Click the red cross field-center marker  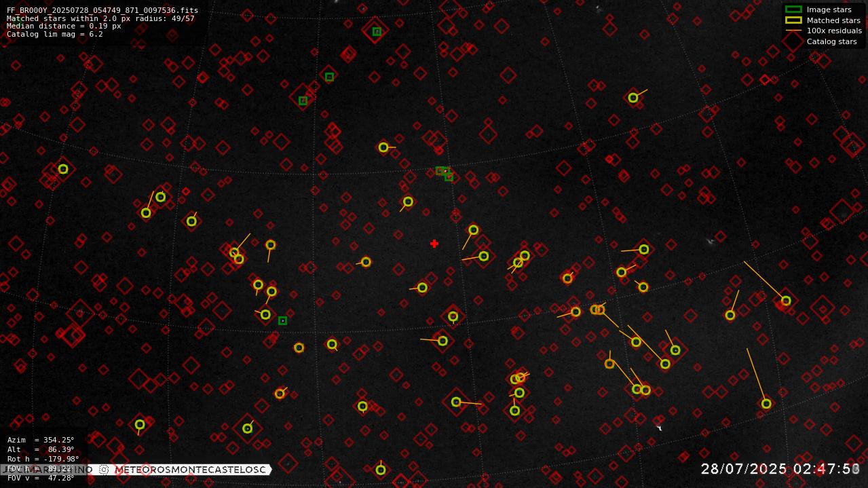click(x=434, y=244)
